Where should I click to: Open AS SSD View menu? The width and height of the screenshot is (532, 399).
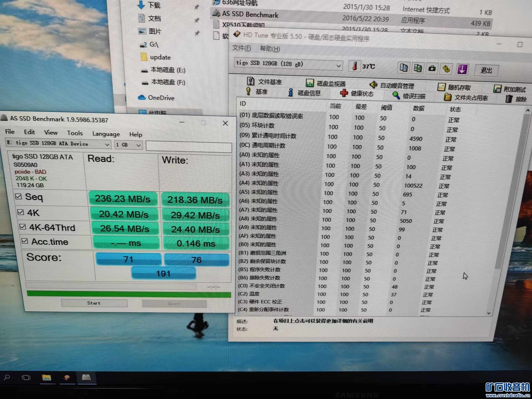51,132
